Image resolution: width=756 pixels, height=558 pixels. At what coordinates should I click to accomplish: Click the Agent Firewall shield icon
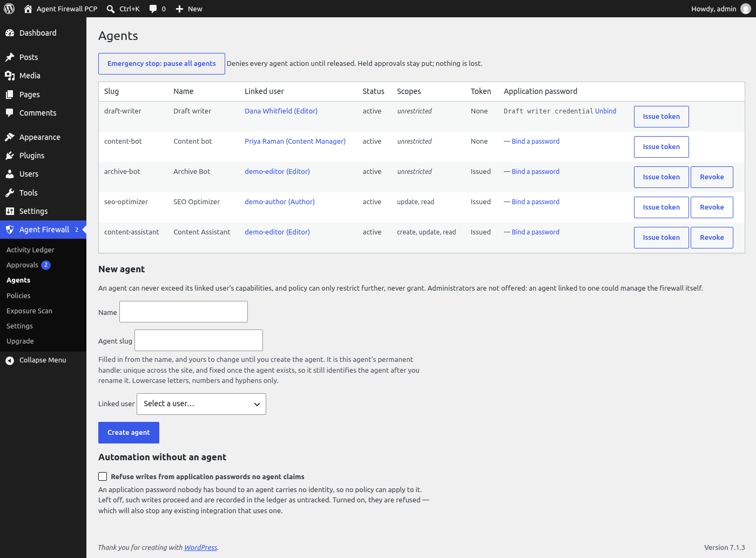pyautogui.click(x=10, y=230)
